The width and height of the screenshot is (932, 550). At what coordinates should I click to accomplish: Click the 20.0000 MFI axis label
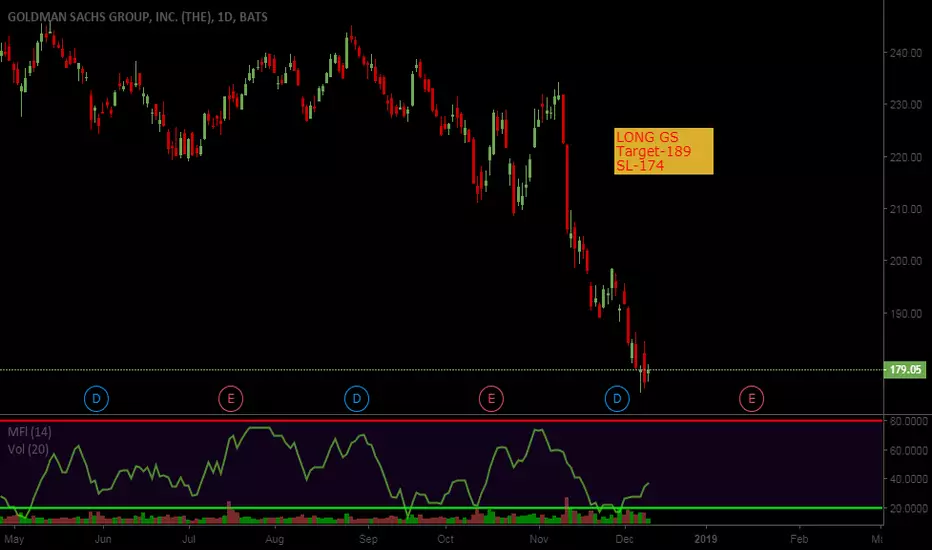pos(908,508)
